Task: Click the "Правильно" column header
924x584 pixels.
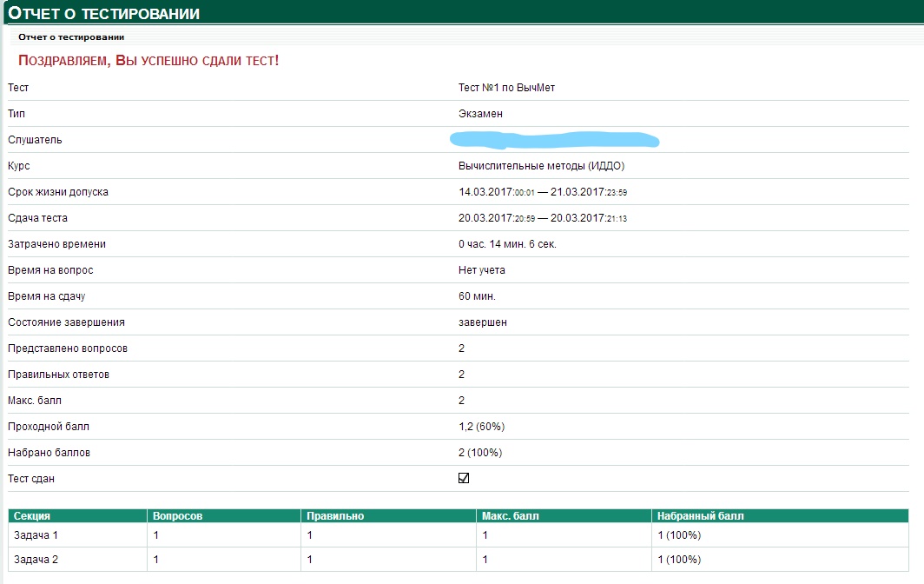Action: coord(335,516)
